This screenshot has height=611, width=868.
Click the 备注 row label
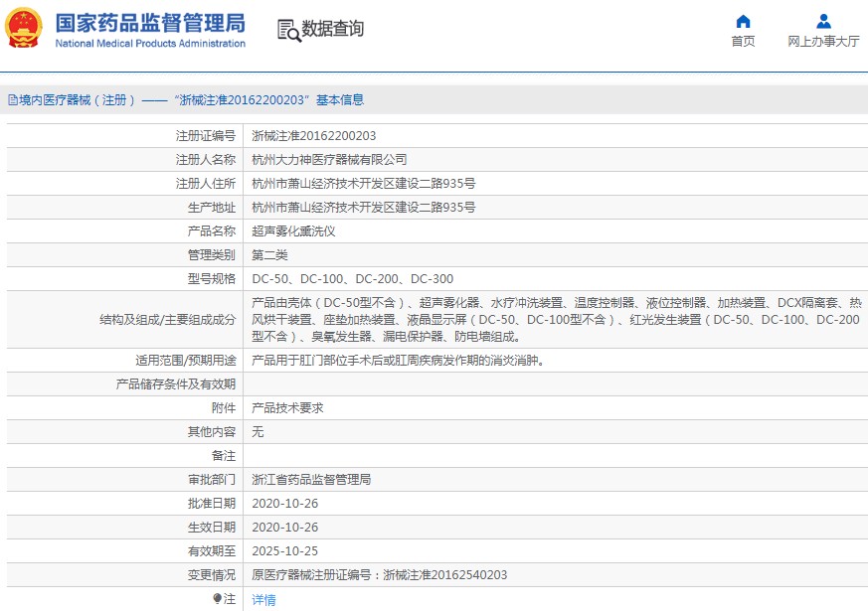point(224,456)
